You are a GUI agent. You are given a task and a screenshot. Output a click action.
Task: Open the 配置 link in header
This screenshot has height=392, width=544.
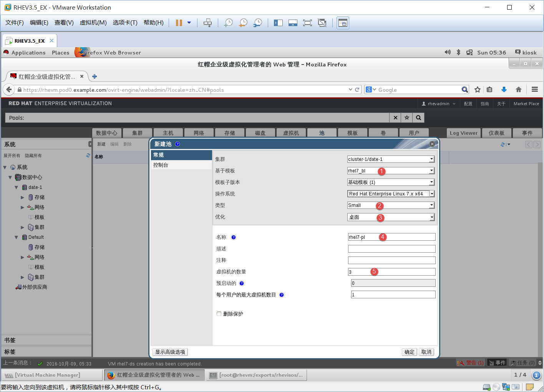coord(468,104)
